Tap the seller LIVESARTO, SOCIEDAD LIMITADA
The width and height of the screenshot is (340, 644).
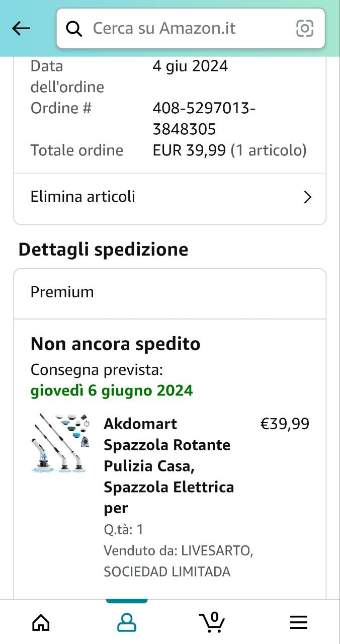coord(178,561)
